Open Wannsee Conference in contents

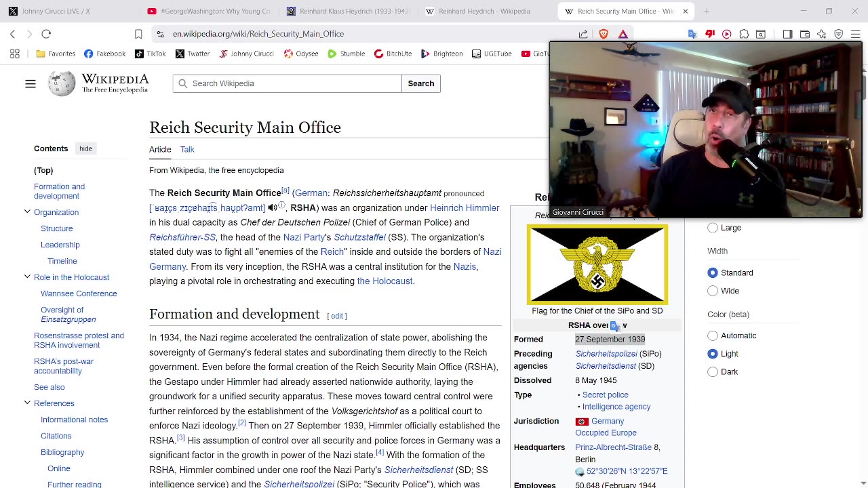(x=79, y=293)
